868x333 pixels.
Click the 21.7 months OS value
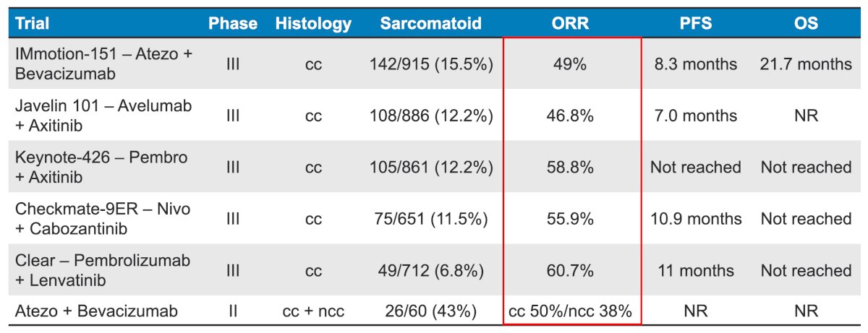(806, 64)
